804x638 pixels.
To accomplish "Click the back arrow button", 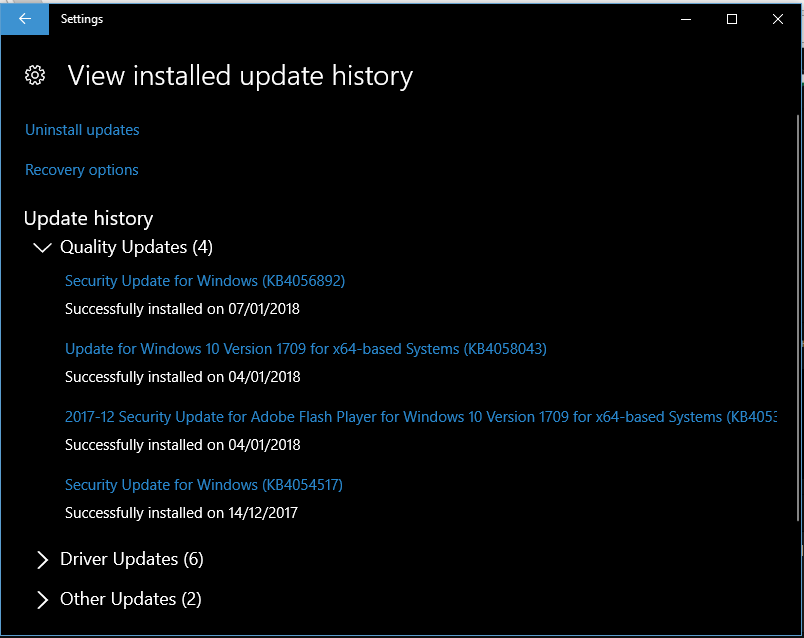I will click(25, 19).
